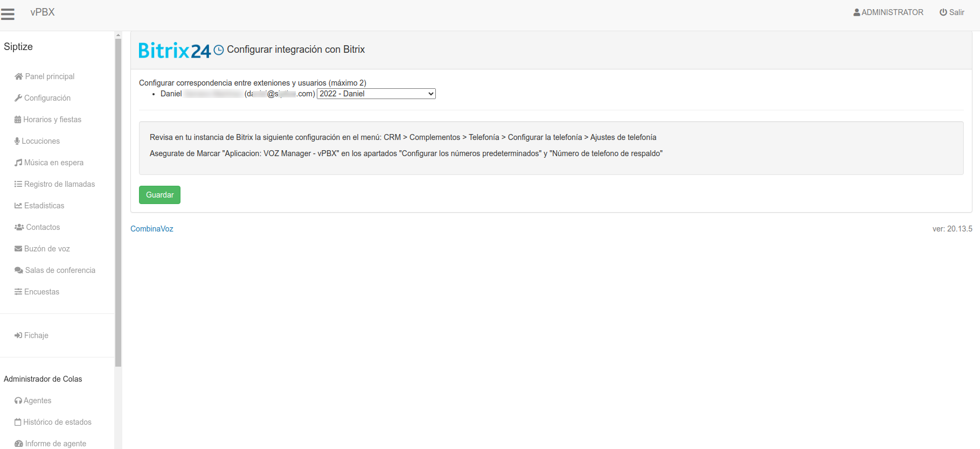The width and height of the screenshot is (980, 449).
Task: Click the Administrador de Colas heading
Action: [43, 379]
